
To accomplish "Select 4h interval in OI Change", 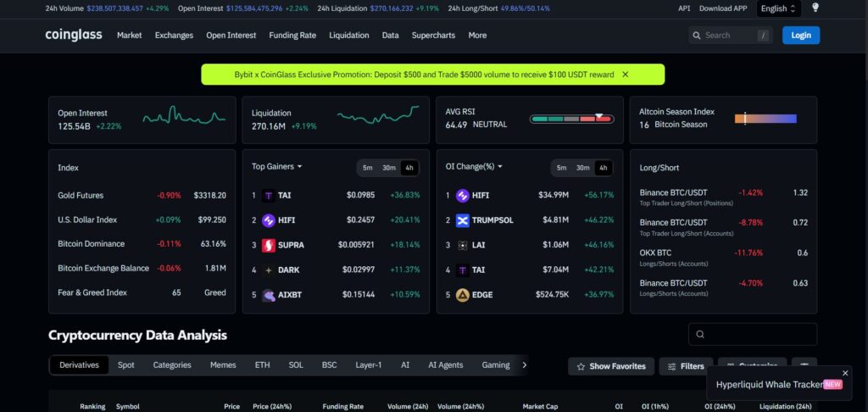I will click(x=603, y=168).
